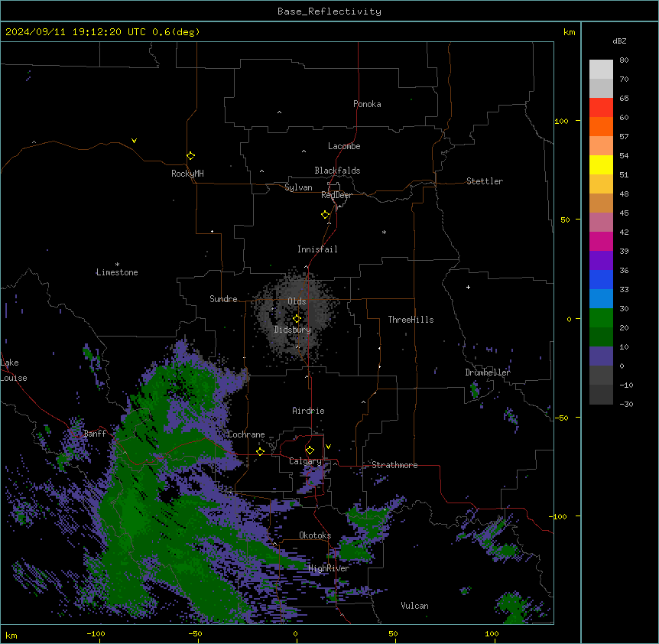Click the Stettler label
Viewport: 659px width, 644px height.
pyautogui.click(x=485, y=181)
